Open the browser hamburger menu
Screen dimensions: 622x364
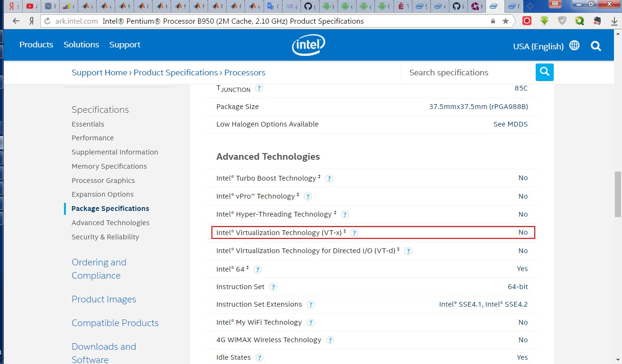click(x=556, y=5)
